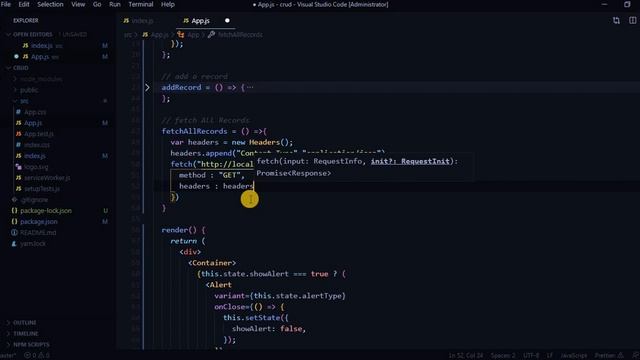640x360 pixels.
Task: Open App.test.js file
Action: coord(38,134)
